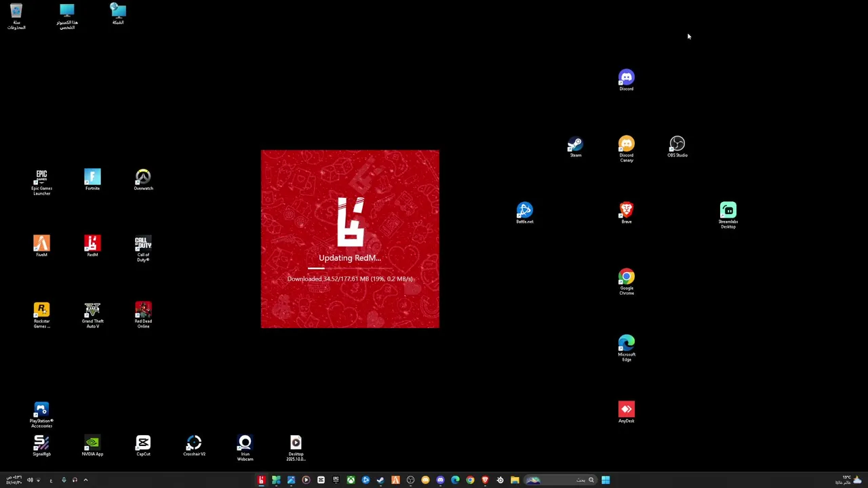Open the CapCut desktop shortcut
The width and height of the screenshot is (868, 488).
click(x=143, y=446)
